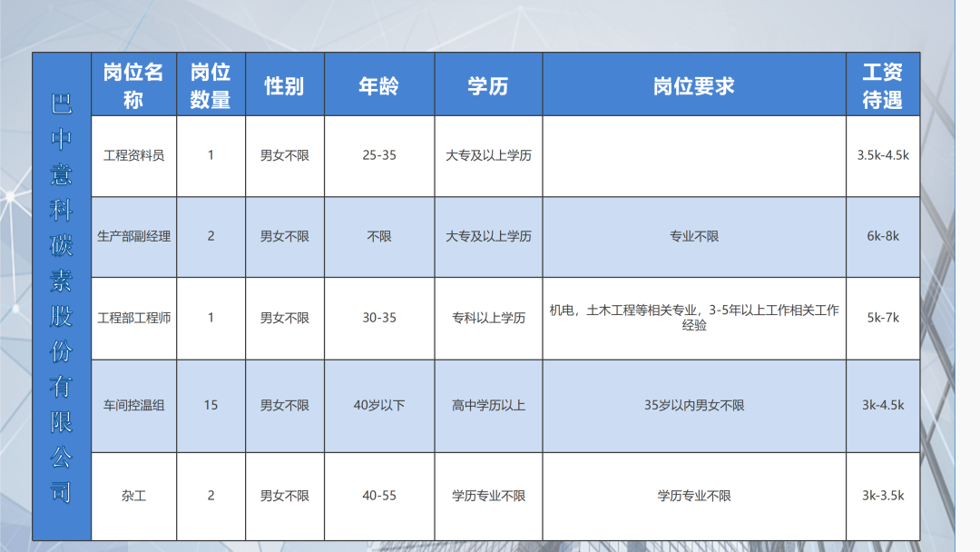This screenshot has height=552, width=980.
Task: Click 学历专业不限 in the 岗位要求 column
Action: click(694, 497)
